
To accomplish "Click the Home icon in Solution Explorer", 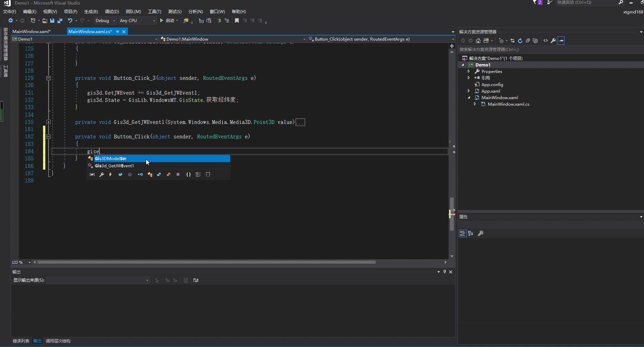I will [478, 41].
